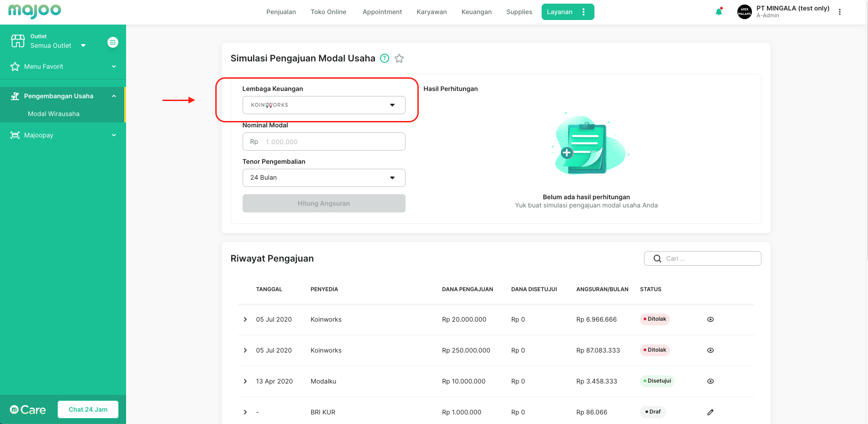This screenshot has width=868, height=424.
Task: Open the Tenor Pengembalian dropdown
Action: click(324, 178)
